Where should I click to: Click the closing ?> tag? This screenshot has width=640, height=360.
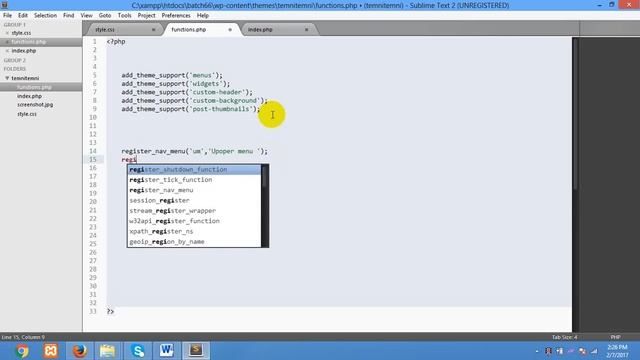pos(110,311)
